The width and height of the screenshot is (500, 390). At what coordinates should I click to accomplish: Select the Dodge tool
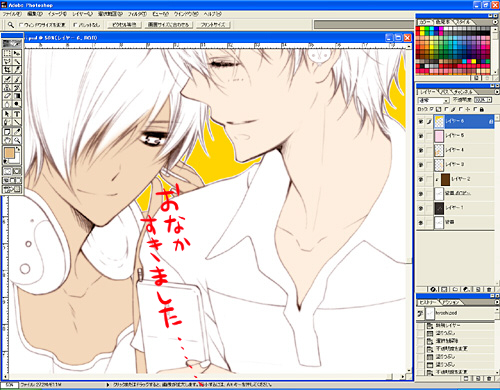pyautogui.click(x=17, y=104)
